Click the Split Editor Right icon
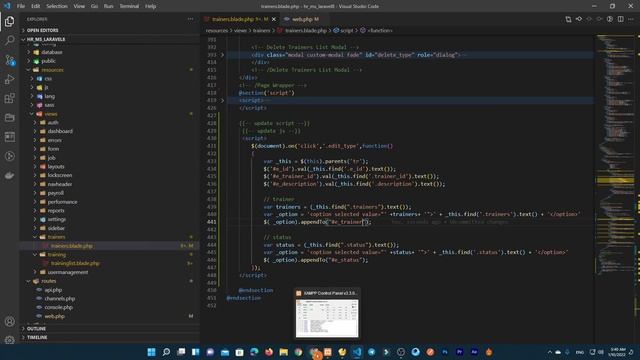This screenshot has width=640, height=360. coord(620,19)
